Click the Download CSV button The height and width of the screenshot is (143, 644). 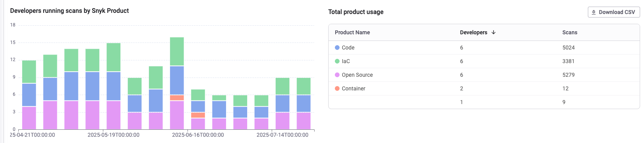614,12
